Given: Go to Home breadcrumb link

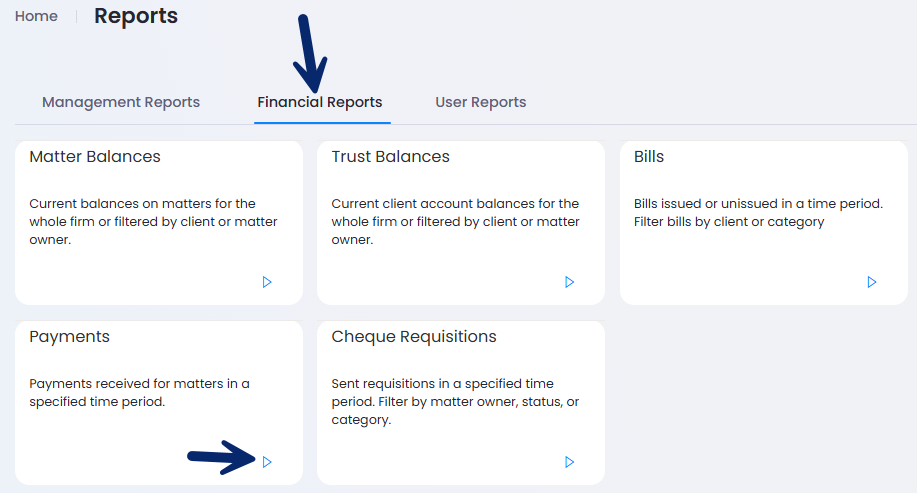Looking at the screenshot, I should [x=36, y=16].
